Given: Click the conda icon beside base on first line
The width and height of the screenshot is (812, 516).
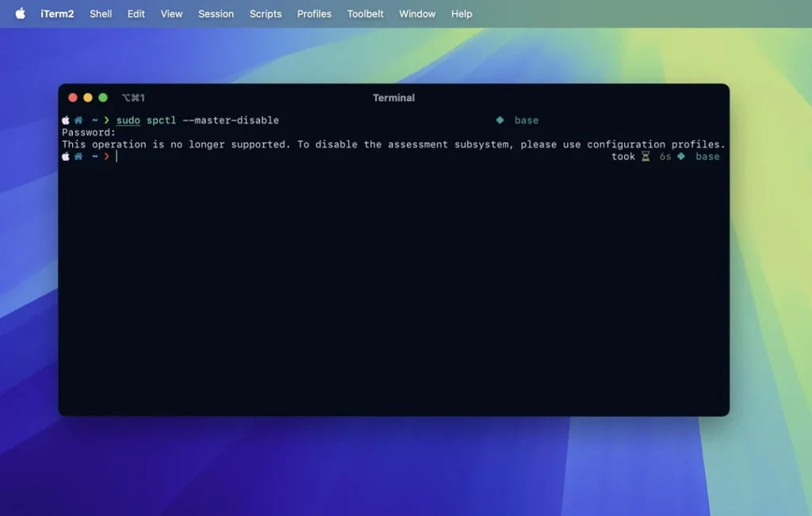Looking at the screenshot, I should pyautogui.click(x=500, y=120).
